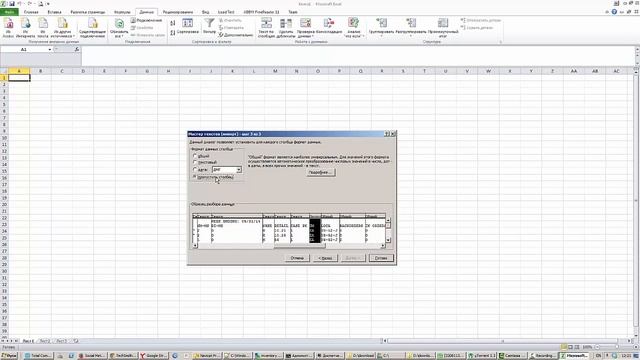Switch to the Review ribbon tab
This screenshot has width=640, height=360.
(178, 12)
